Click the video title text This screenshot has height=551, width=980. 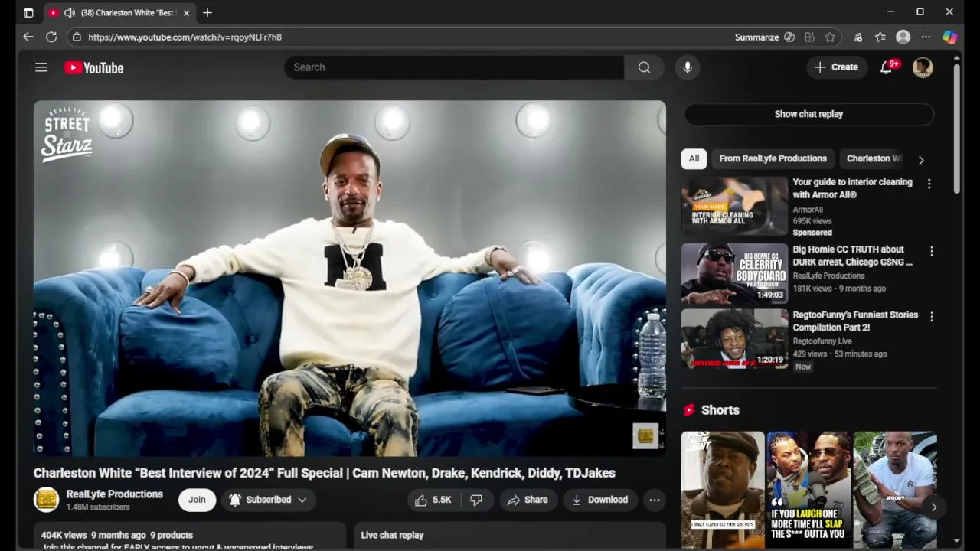pos(324,473)
